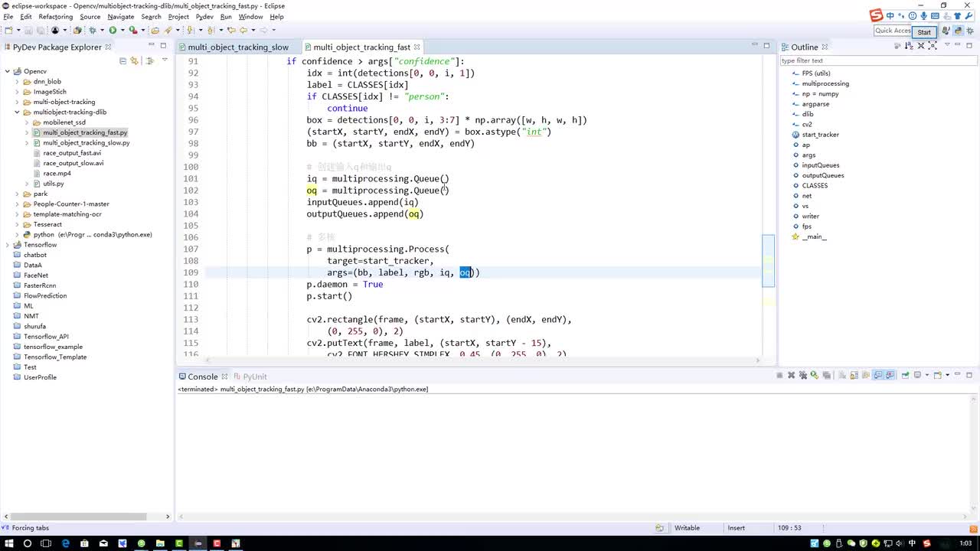Open the Pydev menu
Screen dimensions: 980x551
[204, 17]
